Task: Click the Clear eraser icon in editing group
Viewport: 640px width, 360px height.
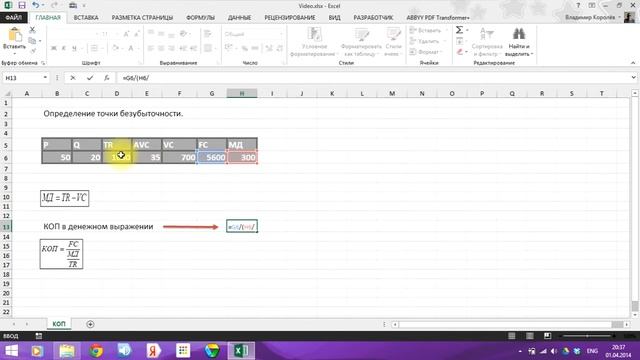Action: [460, 52]
